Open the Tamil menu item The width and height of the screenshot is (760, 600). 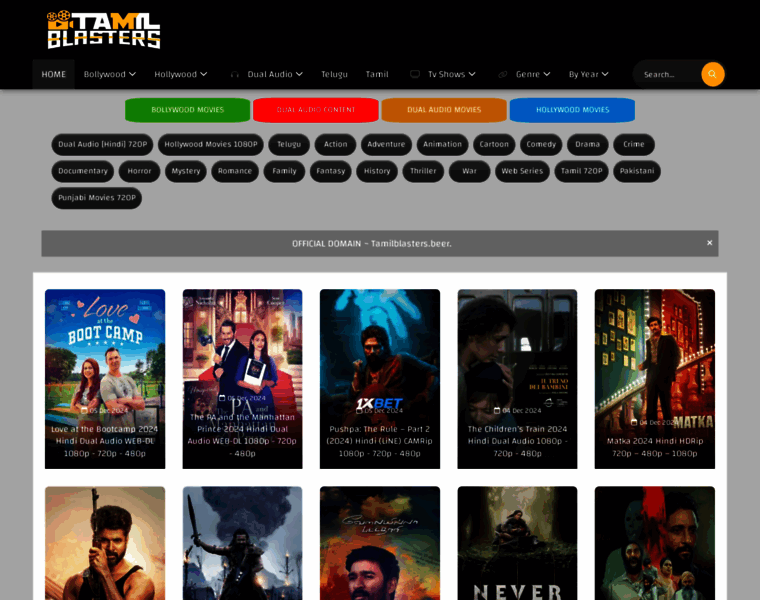[x=377, y=74]
